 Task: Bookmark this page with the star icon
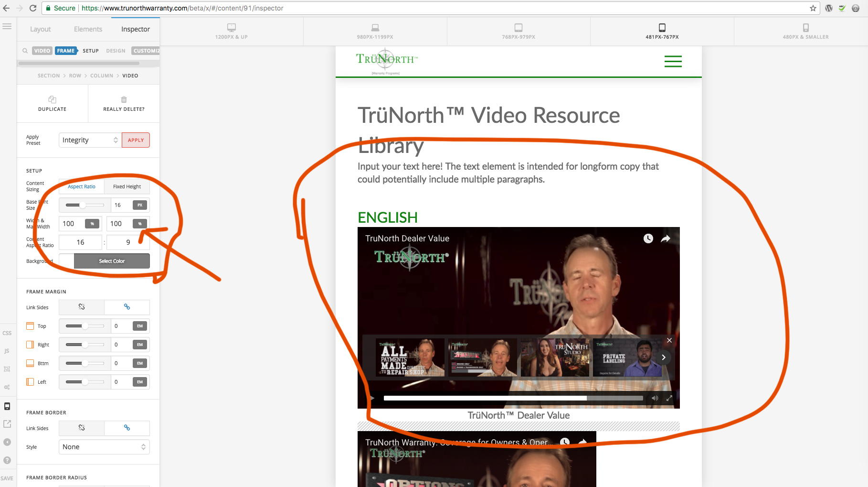tap(813, 8)
